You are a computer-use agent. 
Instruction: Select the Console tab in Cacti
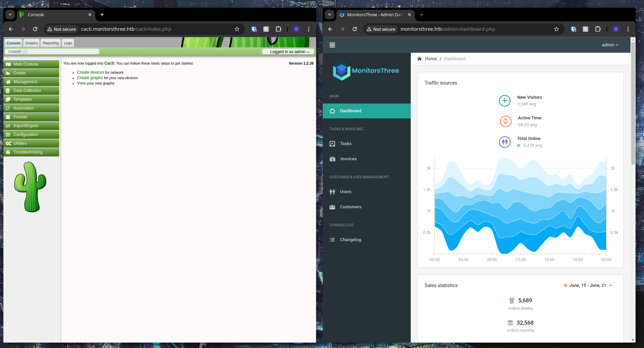pos(14,43)
